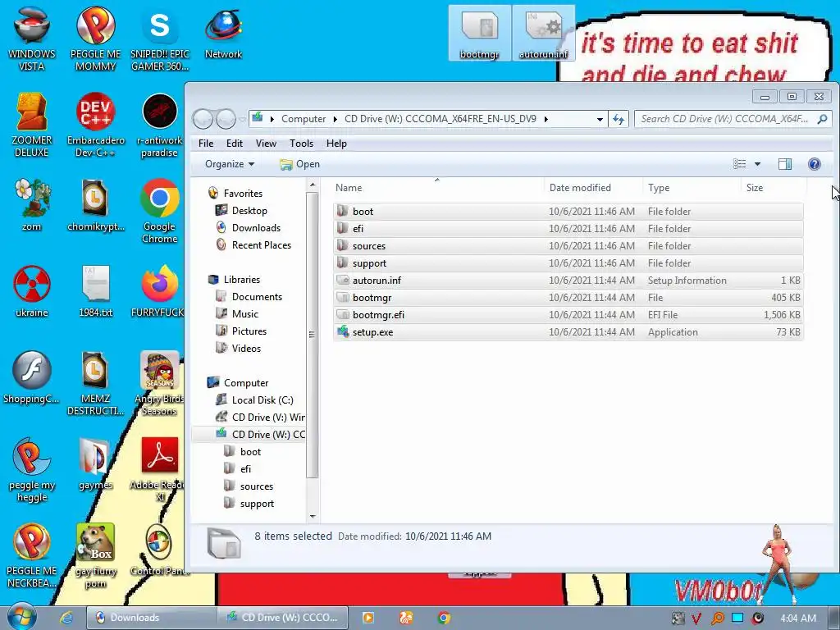
Task: Expand the Computer breadcrumb arrow
Action: (x=336, y=119)
